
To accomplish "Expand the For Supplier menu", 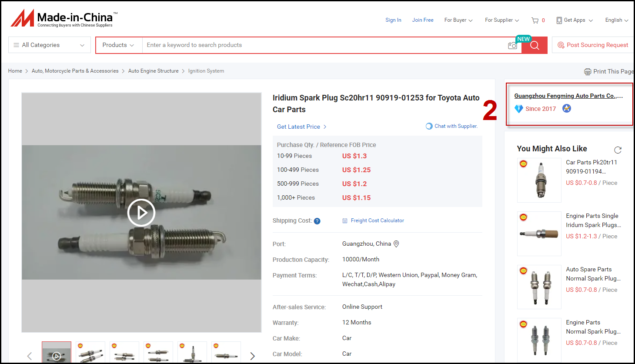I will click(x=502, y=20).
